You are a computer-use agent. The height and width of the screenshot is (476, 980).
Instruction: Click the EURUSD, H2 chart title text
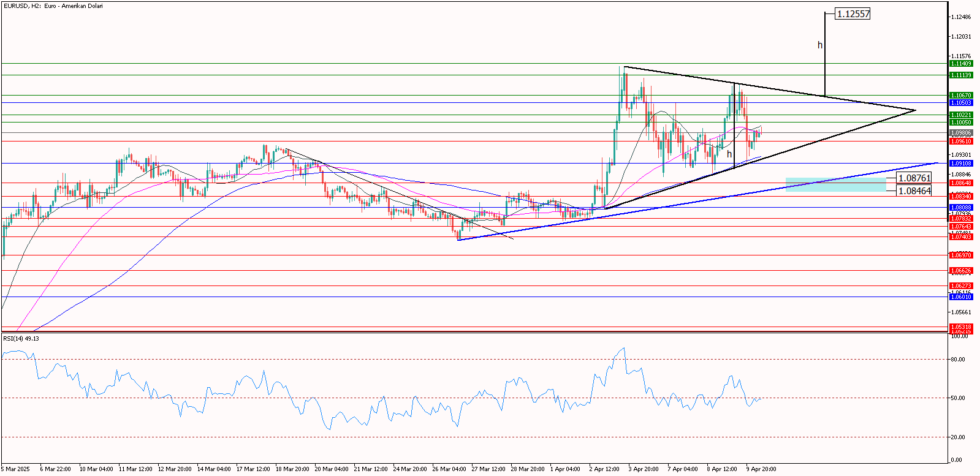53,6
